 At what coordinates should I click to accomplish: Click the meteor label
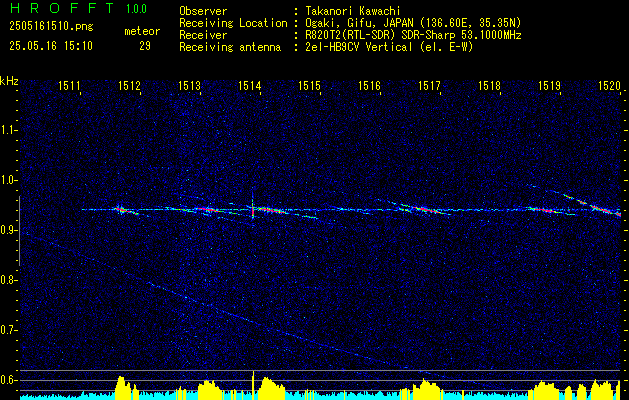click(142, 31)
